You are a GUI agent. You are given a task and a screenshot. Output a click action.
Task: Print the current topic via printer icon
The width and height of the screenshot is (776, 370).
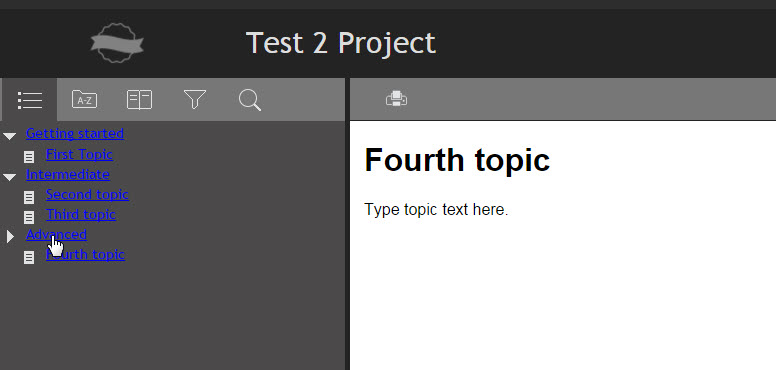tap(396, 99)
